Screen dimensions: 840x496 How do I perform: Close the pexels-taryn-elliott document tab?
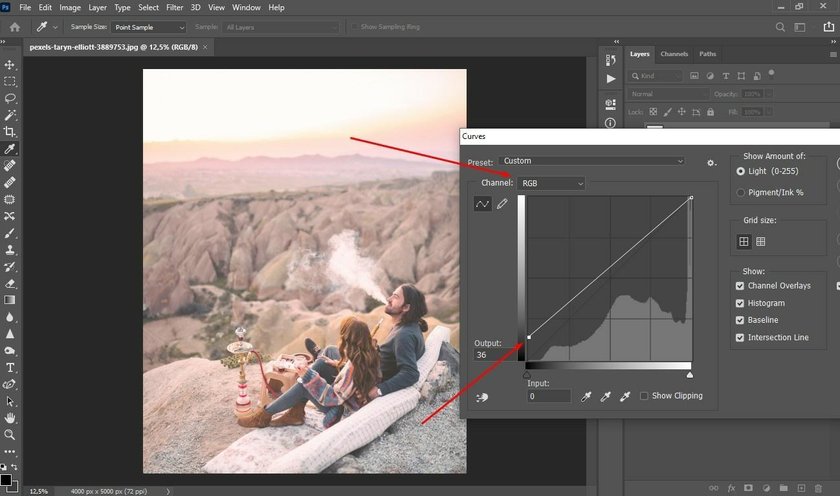205,47
